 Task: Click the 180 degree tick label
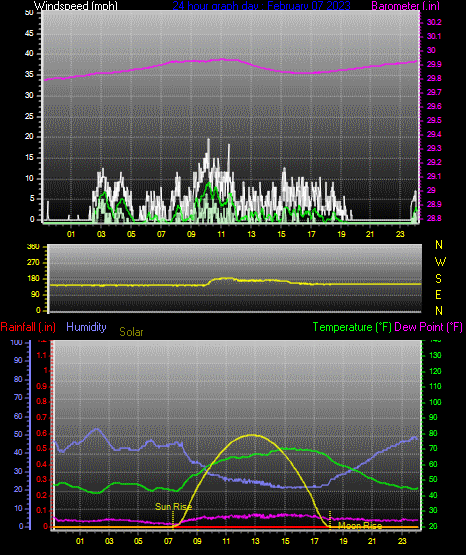pos(33,279)
